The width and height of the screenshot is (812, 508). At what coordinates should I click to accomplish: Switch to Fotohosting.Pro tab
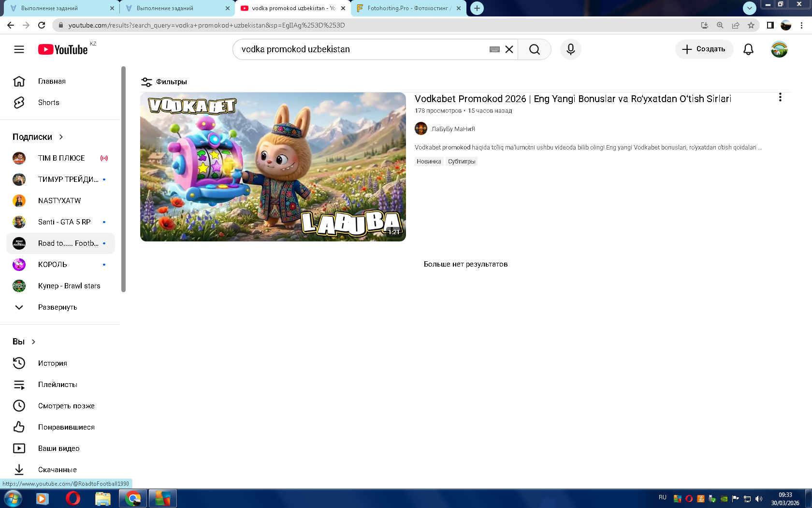click(408, 8)
